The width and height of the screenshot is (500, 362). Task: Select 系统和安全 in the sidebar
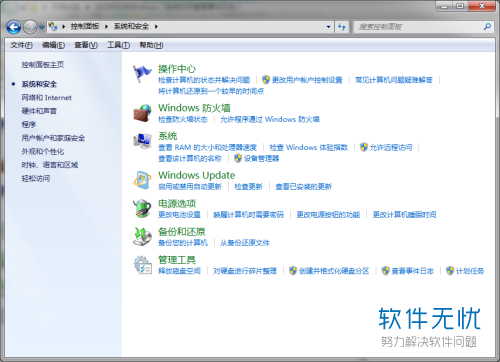click(x=39, y=84)
